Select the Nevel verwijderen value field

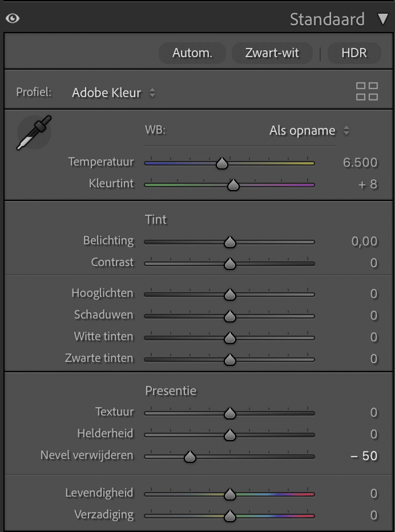(x=364, y=456)
